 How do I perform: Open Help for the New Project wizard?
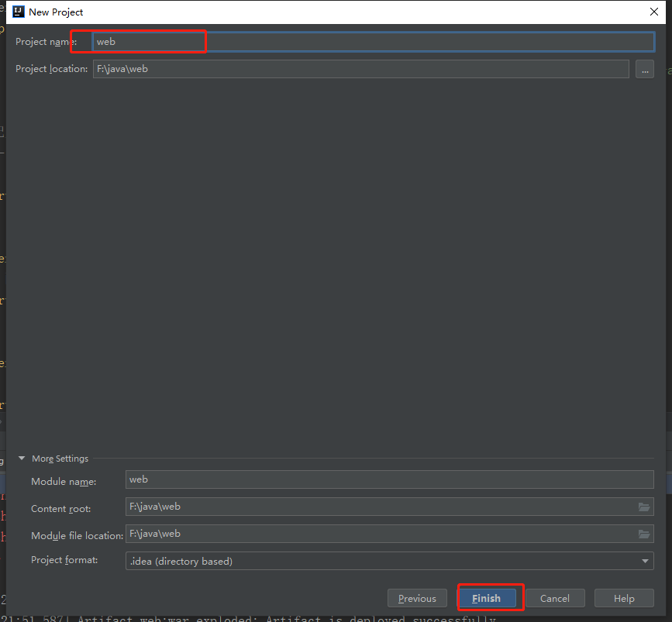click(x=623, y=598)
